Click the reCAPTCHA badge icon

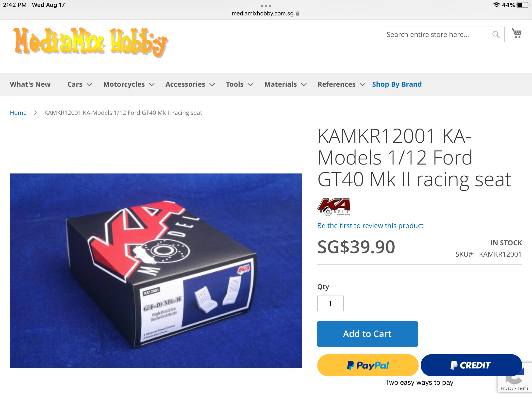(x=515, y=377)
